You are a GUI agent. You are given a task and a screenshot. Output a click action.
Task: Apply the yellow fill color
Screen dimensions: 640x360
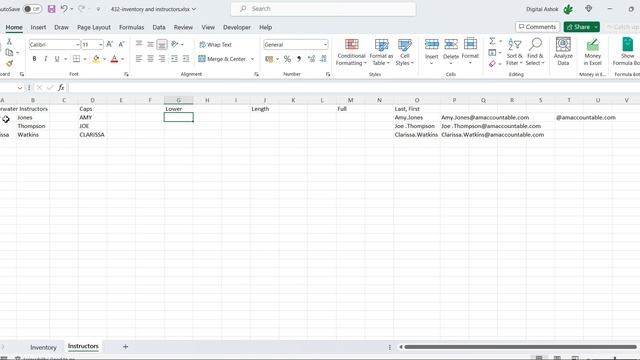[x=96, y=59]
